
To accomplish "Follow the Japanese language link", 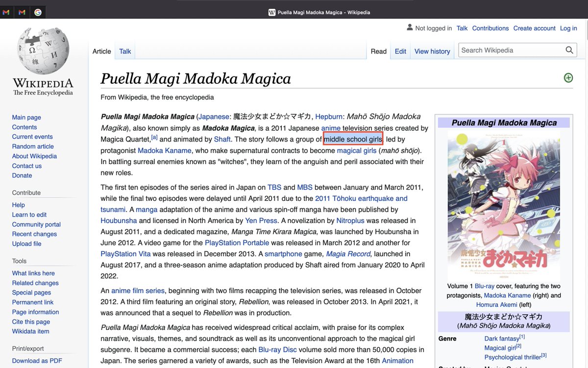I will pyautogui.click(x=214, y=117).
